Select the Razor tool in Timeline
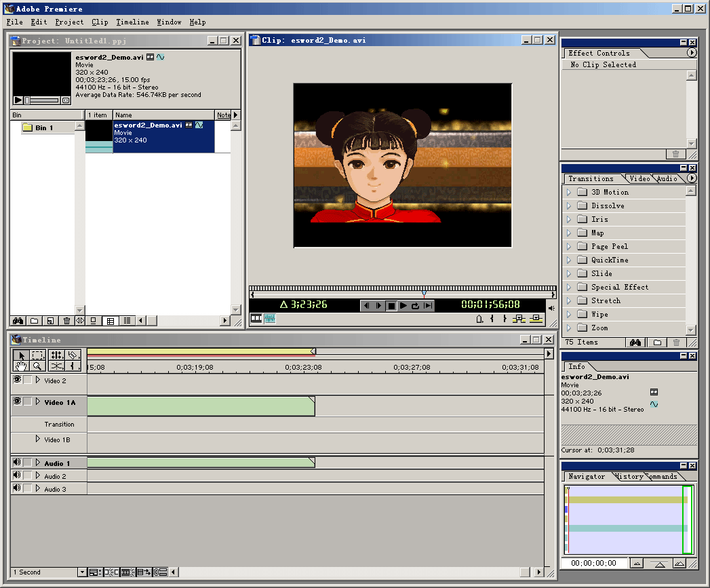The height and width of the screenshot is (588, 710). point(73,355)
